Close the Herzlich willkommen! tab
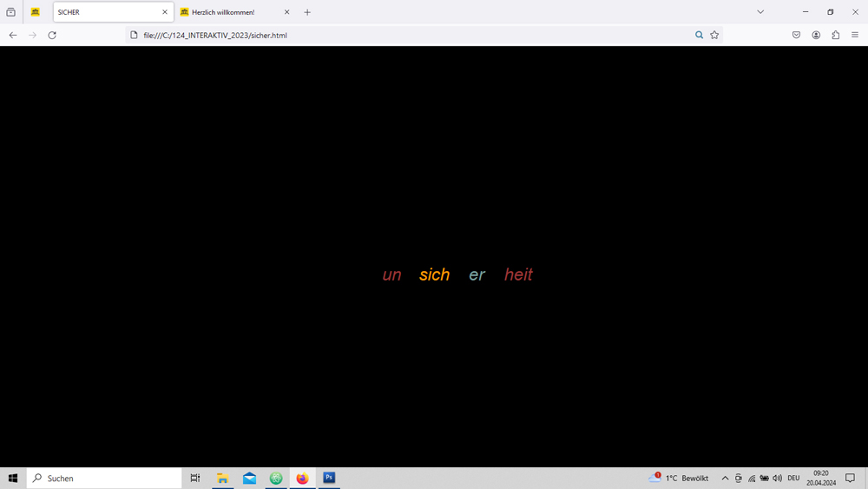The width and height of the screenshot is (868, 489). pyautogui.click(x=286, y=11)
